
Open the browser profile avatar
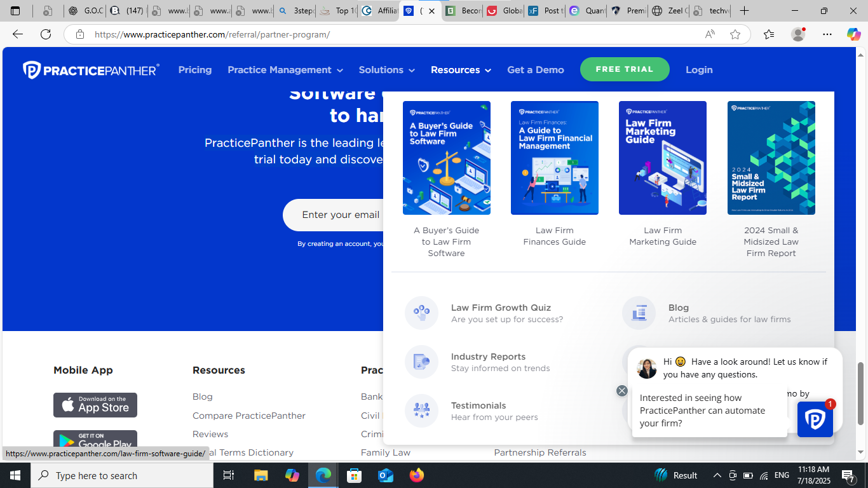click(798, 34)
